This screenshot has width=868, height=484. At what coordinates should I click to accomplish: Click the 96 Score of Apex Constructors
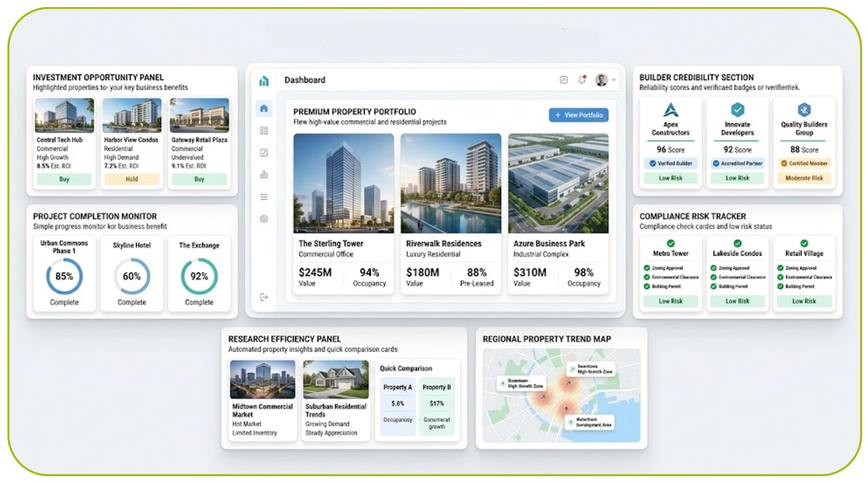(x=671, y=150)
